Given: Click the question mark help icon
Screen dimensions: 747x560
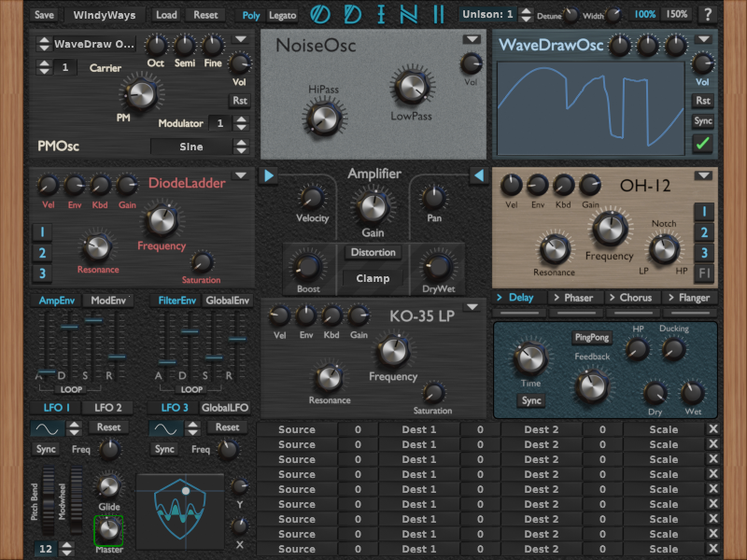Looking at the screenshot, I should click(708, 15).
